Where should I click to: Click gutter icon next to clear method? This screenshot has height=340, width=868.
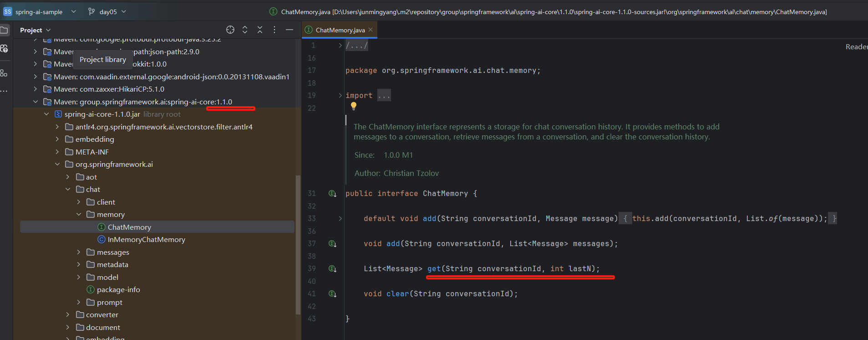click(x=332, y=294)
